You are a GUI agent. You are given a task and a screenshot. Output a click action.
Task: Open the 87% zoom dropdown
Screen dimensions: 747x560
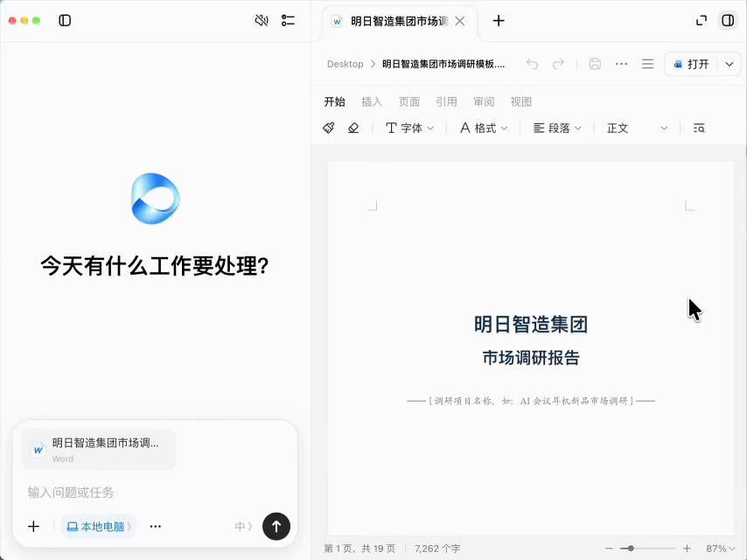pos(721,549)
